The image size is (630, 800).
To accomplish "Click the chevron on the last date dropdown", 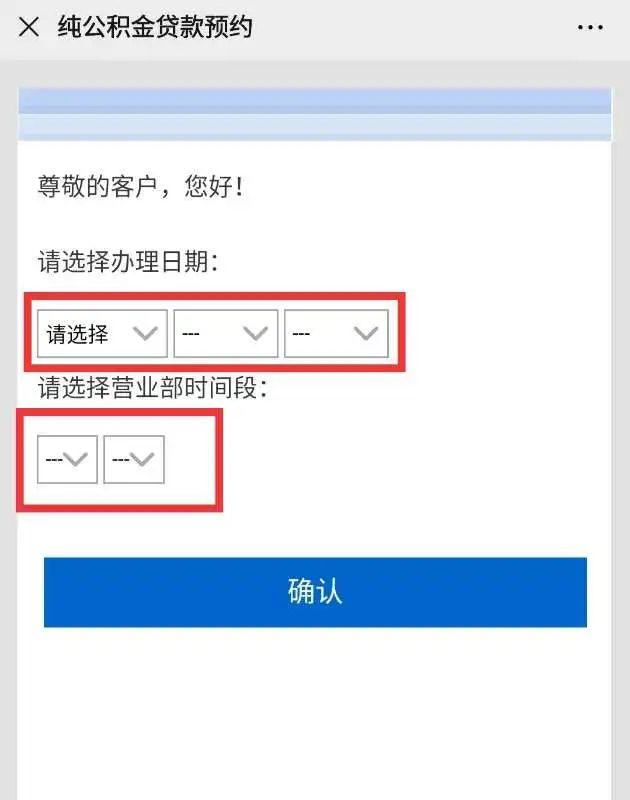I will pyautogui.click(x=366, y=334).
